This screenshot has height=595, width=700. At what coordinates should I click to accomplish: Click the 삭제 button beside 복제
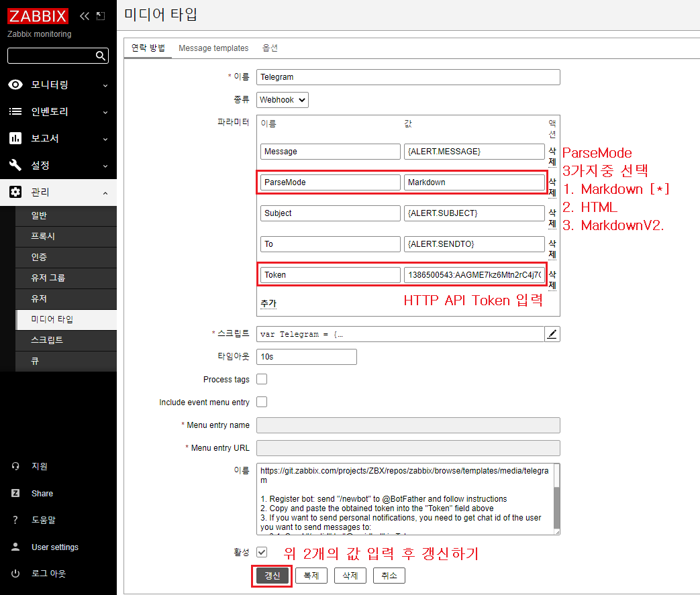pyautogui.click(x=350, y=576)
